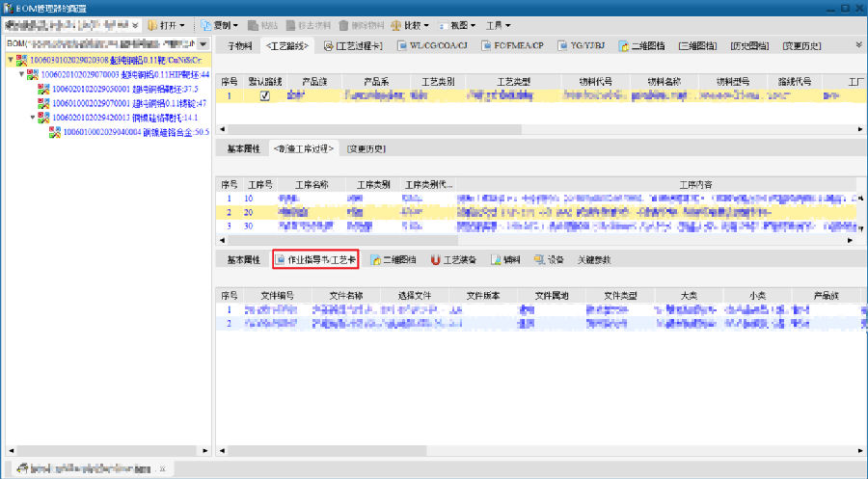Open the [工艺过程卡] tab via its icon

328,46
